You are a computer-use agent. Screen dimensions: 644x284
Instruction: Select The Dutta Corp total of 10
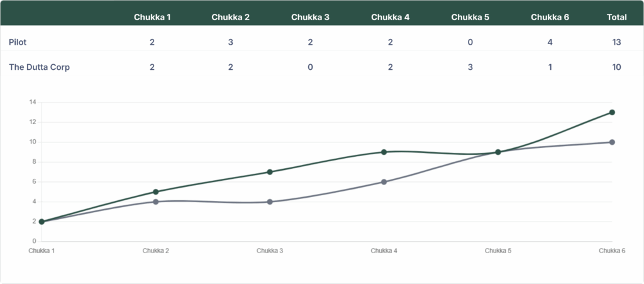tap(616, 67)
